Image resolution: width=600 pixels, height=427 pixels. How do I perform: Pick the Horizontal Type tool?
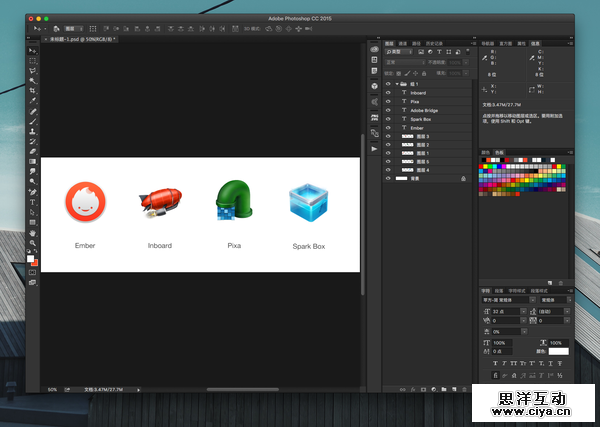coord(32,202)
